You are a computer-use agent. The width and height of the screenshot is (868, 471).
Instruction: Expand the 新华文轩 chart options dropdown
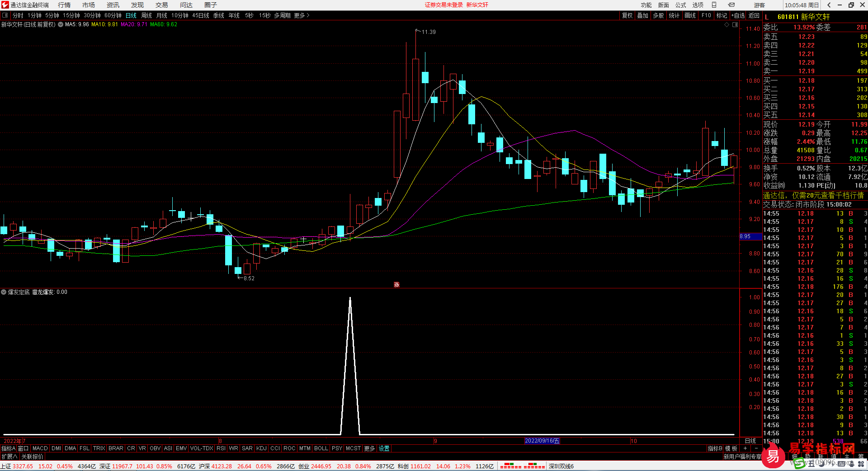tap(61, 25)
